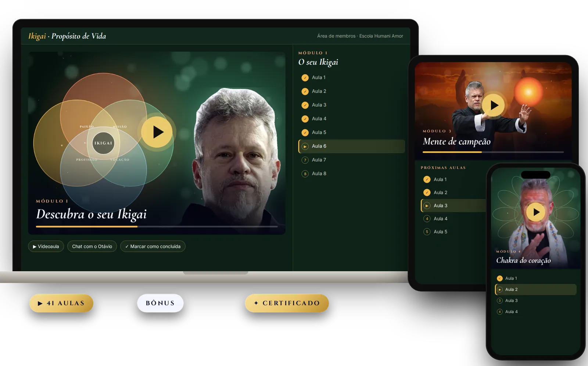Play the Chakra do coração video
The image size is (588, 366).
(536, 212)
